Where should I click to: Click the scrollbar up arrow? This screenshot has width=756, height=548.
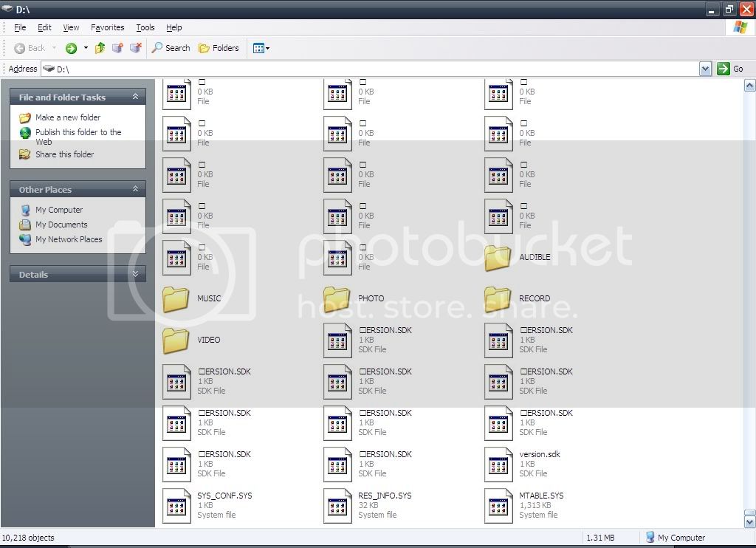(x=750, y=86)
